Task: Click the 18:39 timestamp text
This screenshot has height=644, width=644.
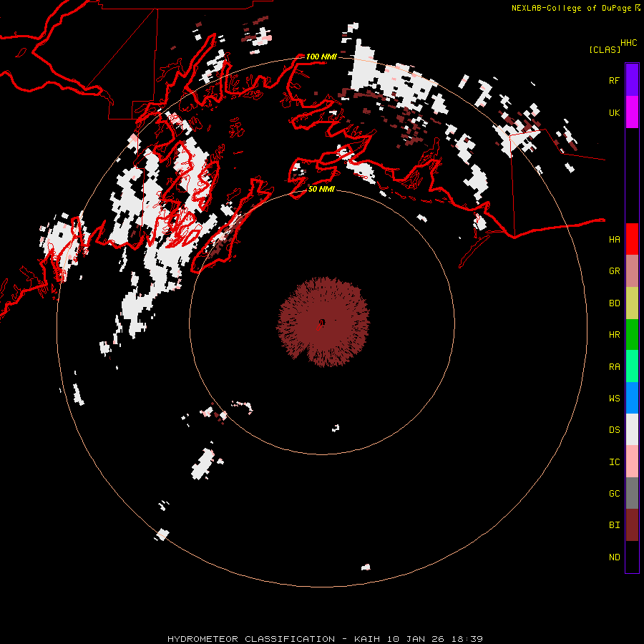Action: 467,639
